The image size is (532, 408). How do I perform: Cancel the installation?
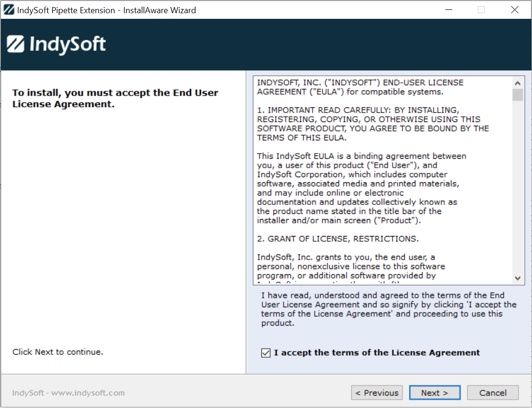pyautogui.click(x=492, y=393)
